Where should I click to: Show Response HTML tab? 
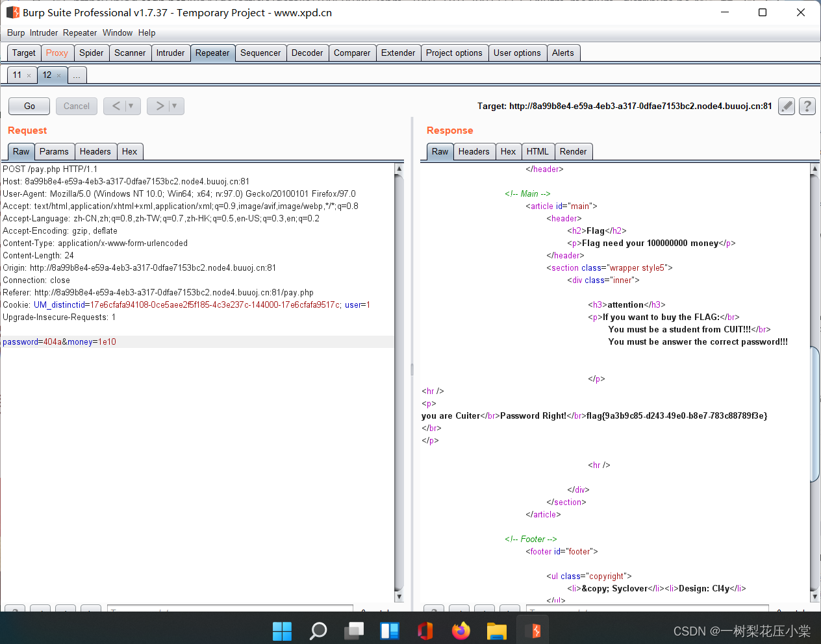click(x=538, y=152)
